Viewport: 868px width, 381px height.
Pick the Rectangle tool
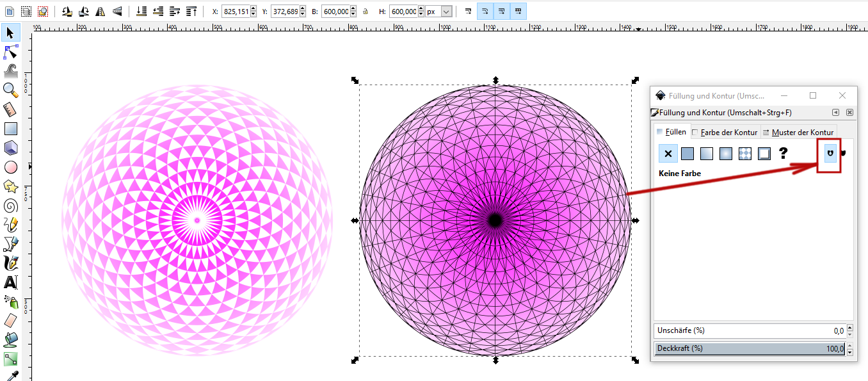point(10,129)
